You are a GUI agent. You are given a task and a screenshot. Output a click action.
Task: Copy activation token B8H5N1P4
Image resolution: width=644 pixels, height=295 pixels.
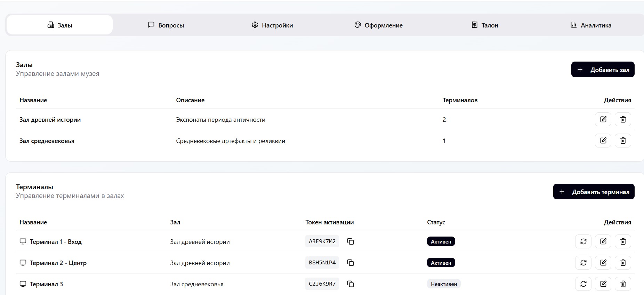351,263
